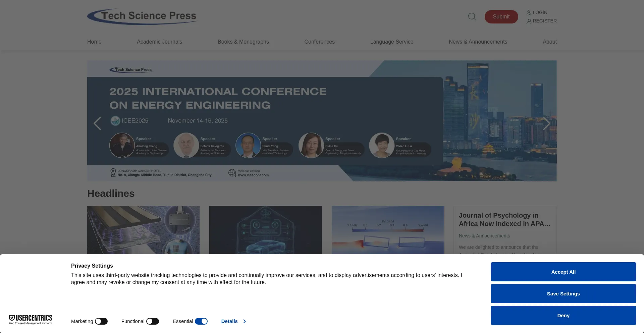Go to previous carousel slide arrow
Image resolution: width=644 pixels, height=333 pixels.
[x=97, y=123]
